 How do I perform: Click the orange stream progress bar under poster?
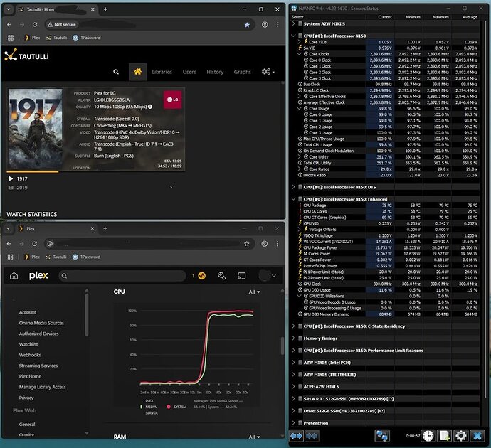coord(33,171)
